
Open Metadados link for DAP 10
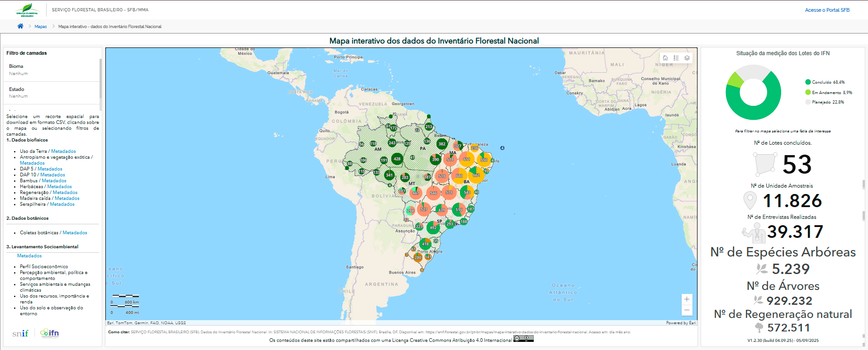(52, 175)
